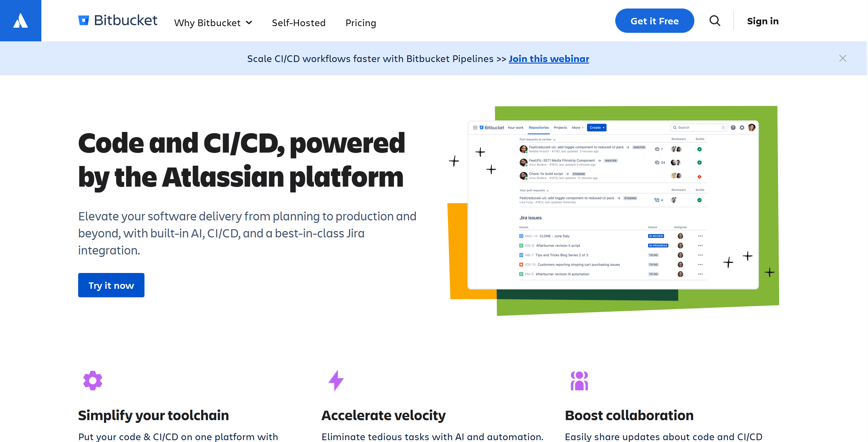
Task: Open the Self-Hosted page
Action: tap(299, 23)
